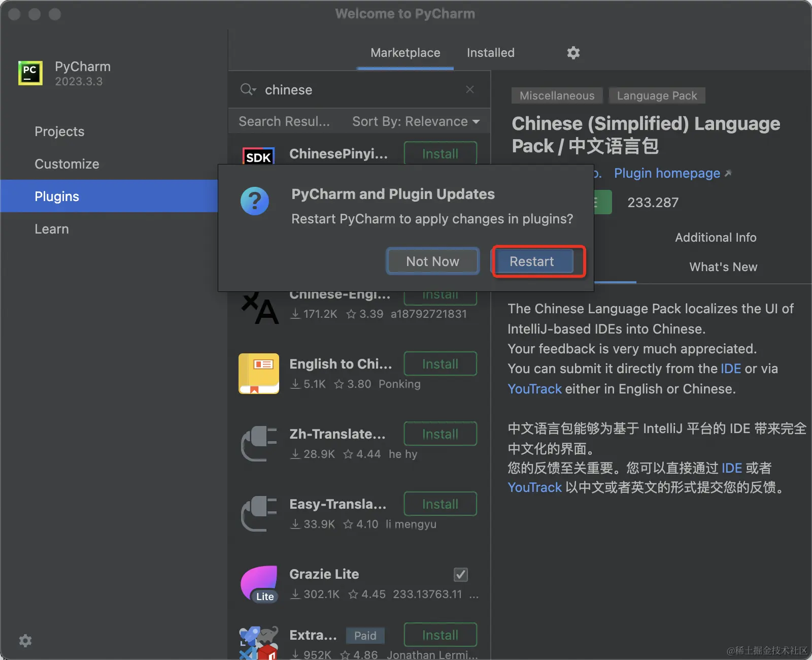The width and height of the screenshot is (812, 660).
Task: Click the Language Pack tag
Action: [x=657, y=95]
